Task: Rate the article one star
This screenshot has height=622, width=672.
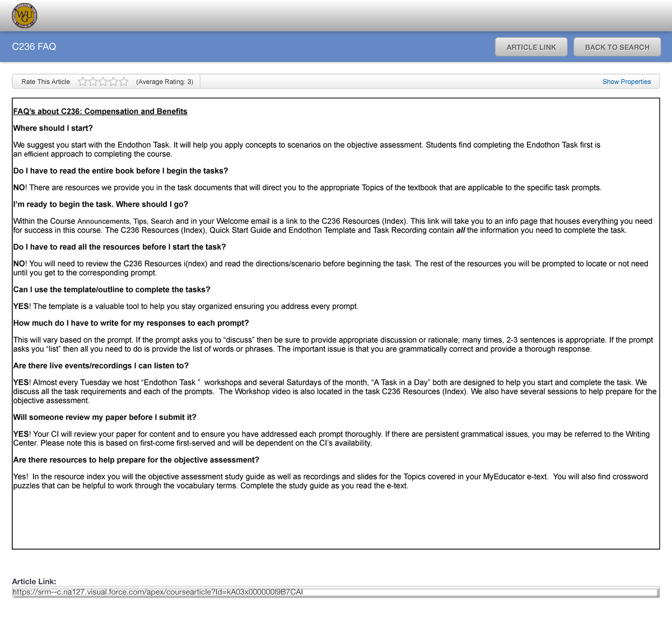Action: tap(83, 82)
